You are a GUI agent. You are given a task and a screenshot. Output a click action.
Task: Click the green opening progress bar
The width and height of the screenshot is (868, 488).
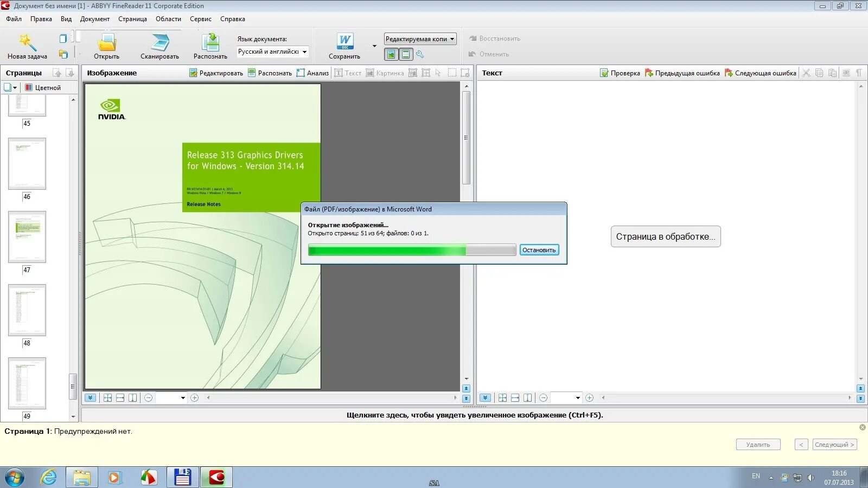412,250
